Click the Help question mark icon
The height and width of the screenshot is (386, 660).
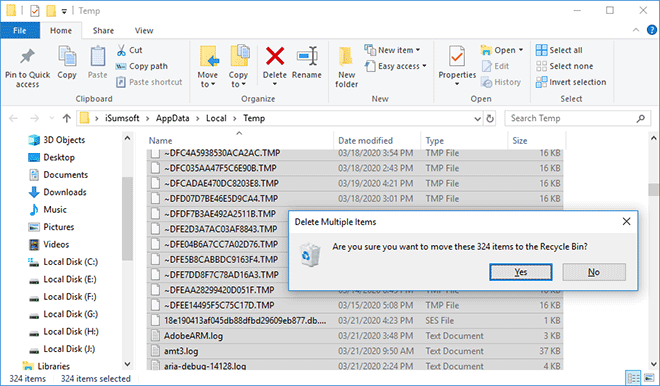(652, 30)
